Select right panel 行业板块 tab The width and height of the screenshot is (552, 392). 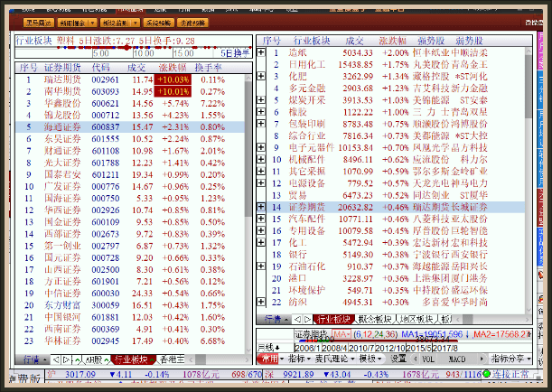click(x=333, y=319)
